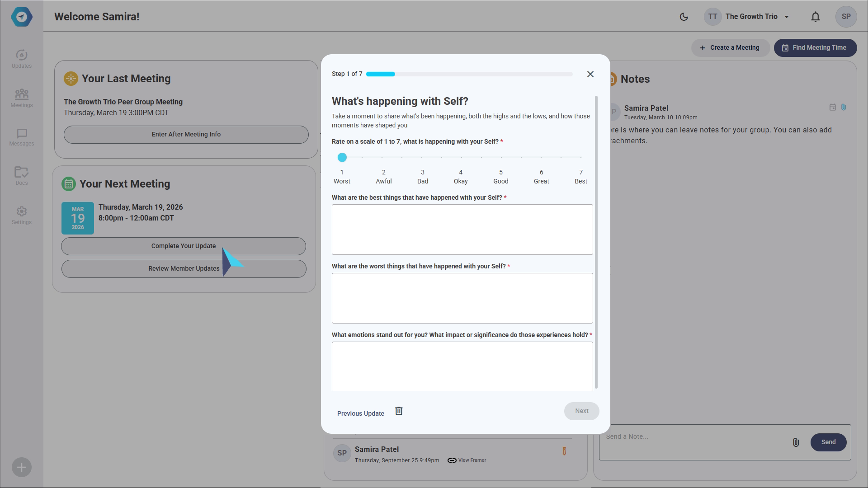
Task: Set Self rating slider to 4 Okay
Action: pos(462,157)
